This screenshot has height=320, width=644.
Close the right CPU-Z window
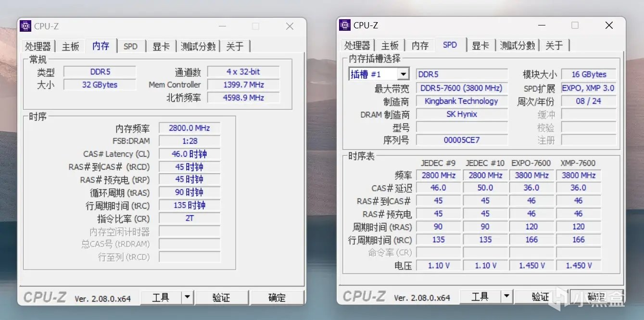click(x=609, y=25)
